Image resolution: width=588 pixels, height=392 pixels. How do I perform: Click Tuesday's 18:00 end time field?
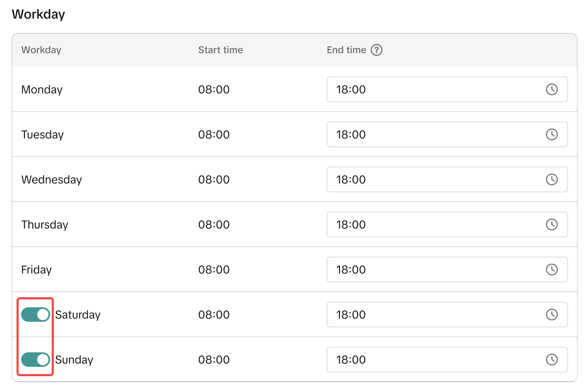pos(431,135)
